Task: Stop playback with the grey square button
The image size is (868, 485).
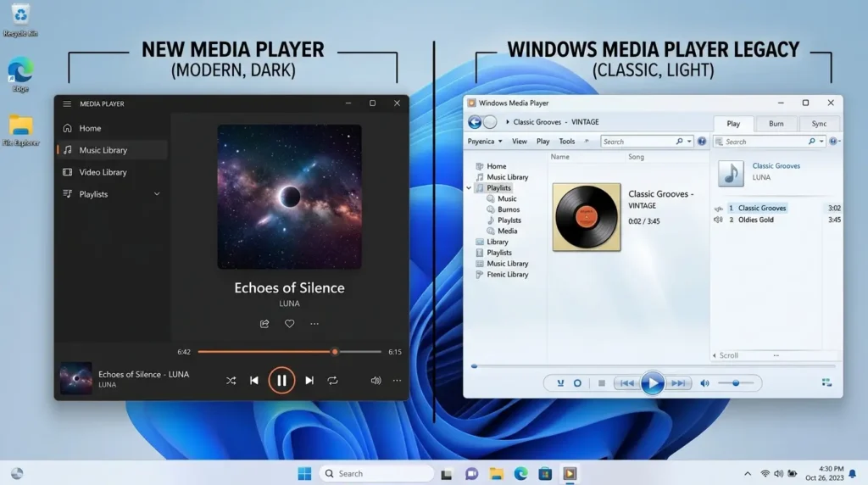Action: 602,383
